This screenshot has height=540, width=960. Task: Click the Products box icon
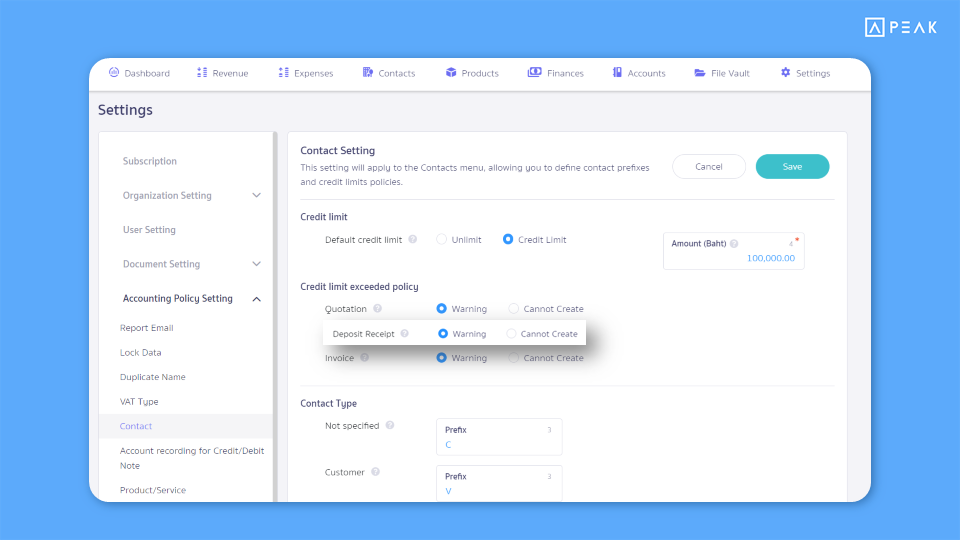[451, 72]
